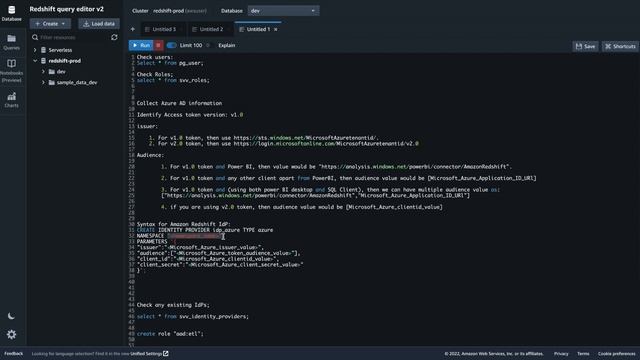Click the search magnifier icon
Screen dimensions: 640x360
(x=35, y=37)
